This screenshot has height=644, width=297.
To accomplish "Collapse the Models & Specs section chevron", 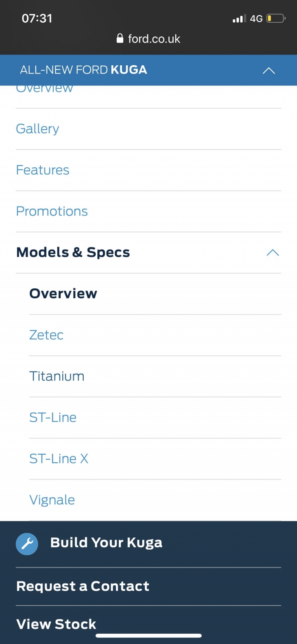I will (x=273, y=252).
